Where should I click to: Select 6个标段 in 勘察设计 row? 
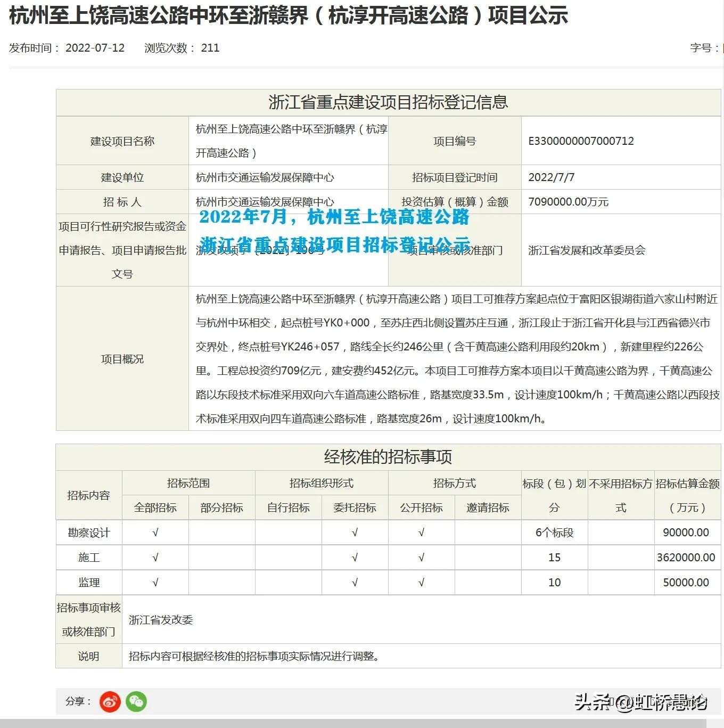tap(554, 533)
